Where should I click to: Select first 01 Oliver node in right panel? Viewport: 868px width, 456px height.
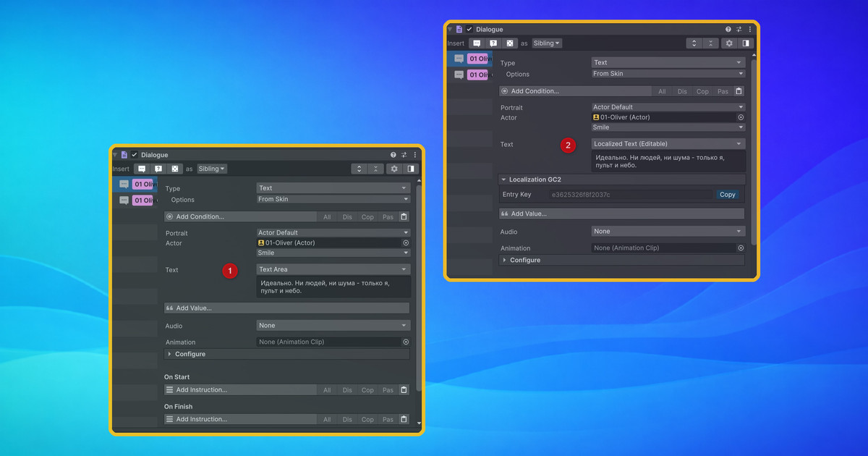tap(469, 59)
